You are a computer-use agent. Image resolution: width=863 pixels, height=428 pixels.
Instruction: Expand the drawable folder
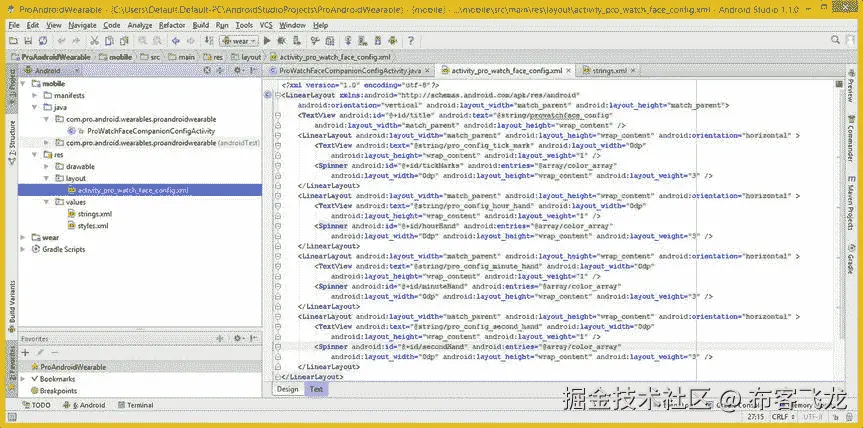[x=47, y=167]
